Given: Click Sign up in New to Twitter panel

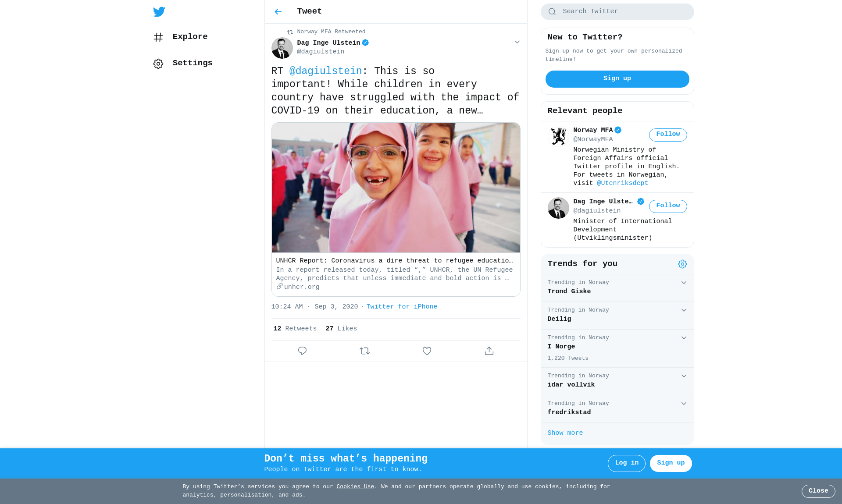Looking at the screenshot, I should coord(617,79).
